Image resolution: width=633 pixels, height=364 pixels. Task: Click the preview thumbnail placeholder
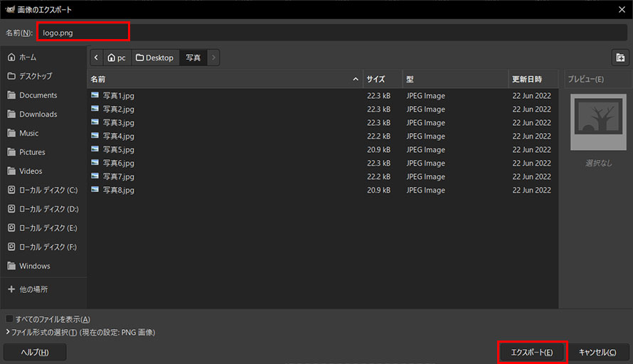click(x=598, y=122)
